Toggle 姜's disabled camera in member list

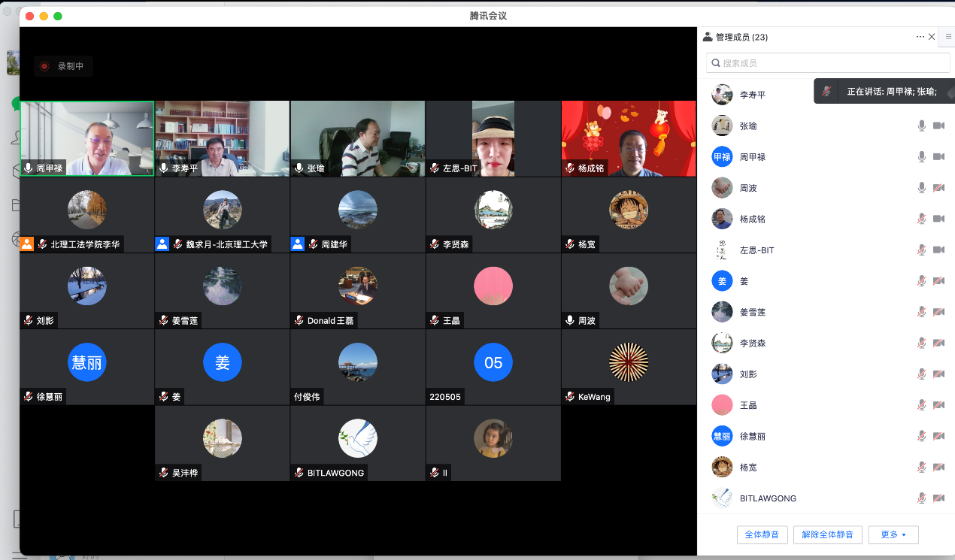(x=938, y=281)
